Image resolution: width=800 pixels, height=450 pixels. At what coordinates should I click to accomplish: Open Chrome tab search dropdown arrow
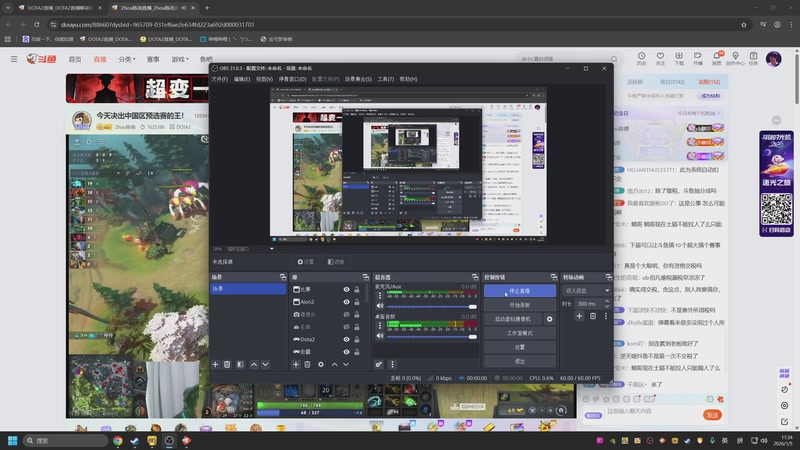point(8,8)
